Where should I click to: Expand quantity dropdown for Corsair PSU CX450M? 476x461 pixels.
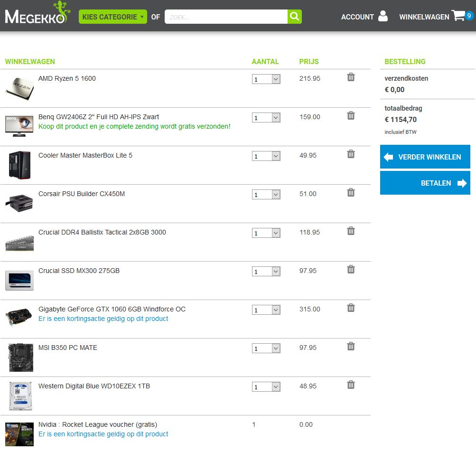[266, 195]
